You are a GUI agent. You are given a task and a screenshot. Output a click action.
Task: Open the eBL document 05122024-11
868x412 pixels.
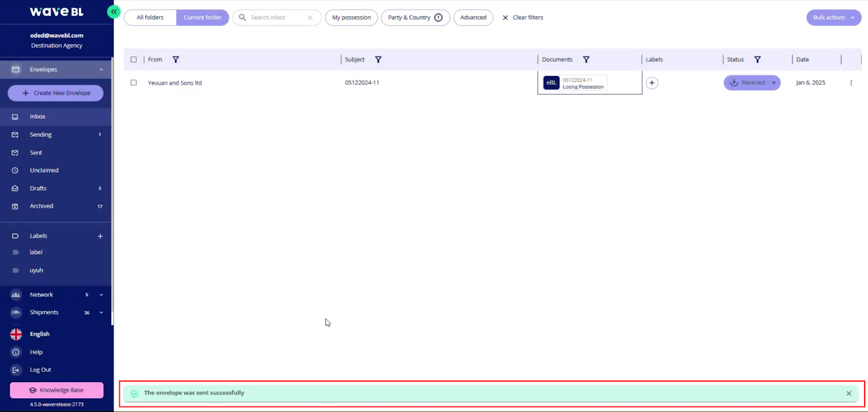pos(575,83)
